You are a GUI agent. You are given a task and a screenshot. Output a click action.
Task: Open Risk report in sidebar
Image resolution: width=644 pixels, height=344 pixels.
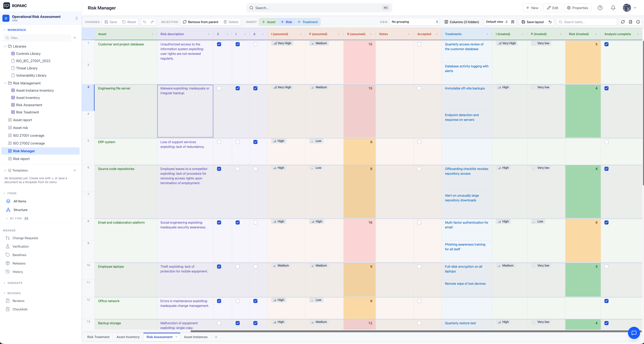[x=21, y=159]
